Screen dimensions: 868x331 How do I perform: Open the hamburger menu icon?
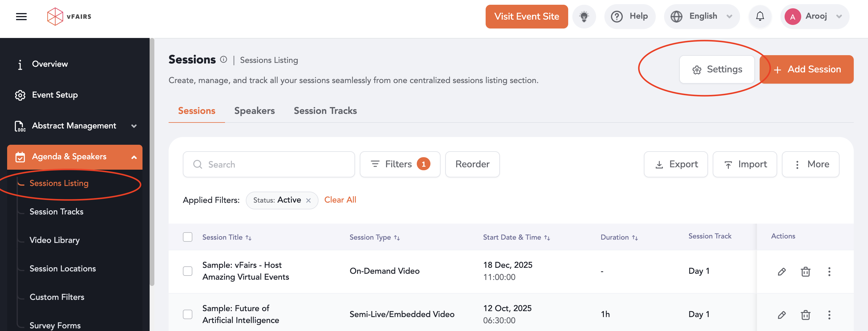click(x=21, y=17)
